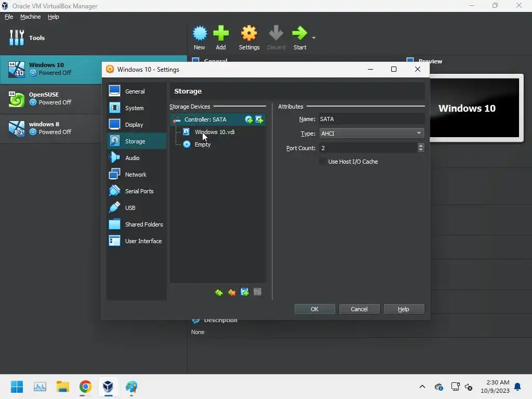This screenshot has height=399, width=532.
Task: Open System settings category
Action: (x=137, y=108)
